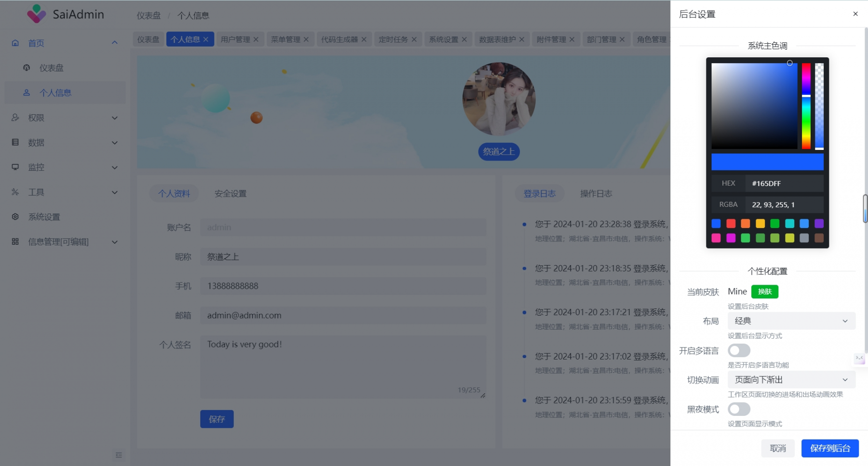Collapse the 首页 sidebar menu

[65, 43]
